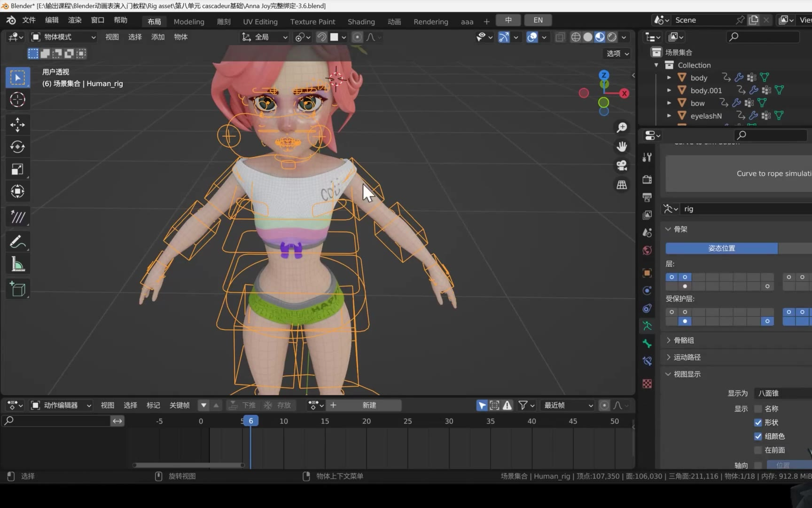Open the View Layer properties tab

[647, 215]
